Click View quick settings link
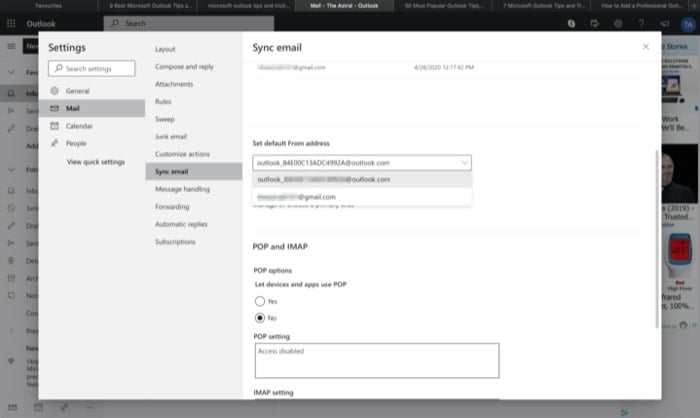The image size is (700, 418). (96, 162)
